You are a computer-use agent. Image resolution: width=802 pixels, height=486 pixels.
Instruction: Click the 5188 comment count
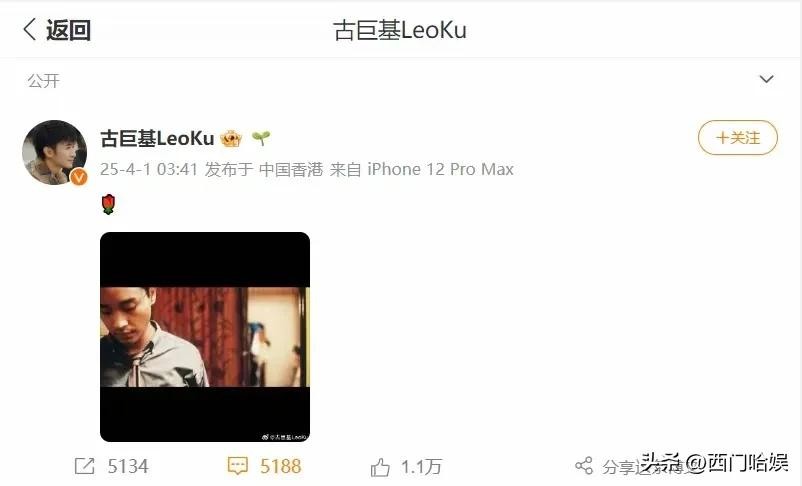[x=280, y=466]
